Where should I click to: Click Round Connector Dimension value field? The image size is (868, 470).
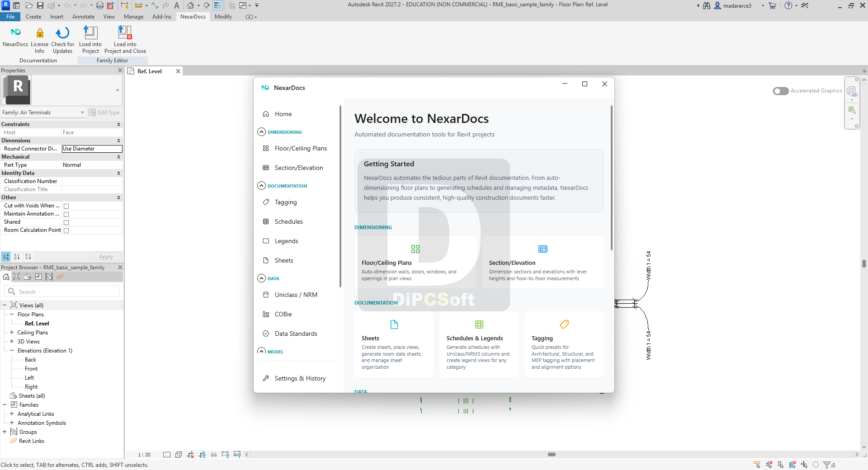coord(92,149)
